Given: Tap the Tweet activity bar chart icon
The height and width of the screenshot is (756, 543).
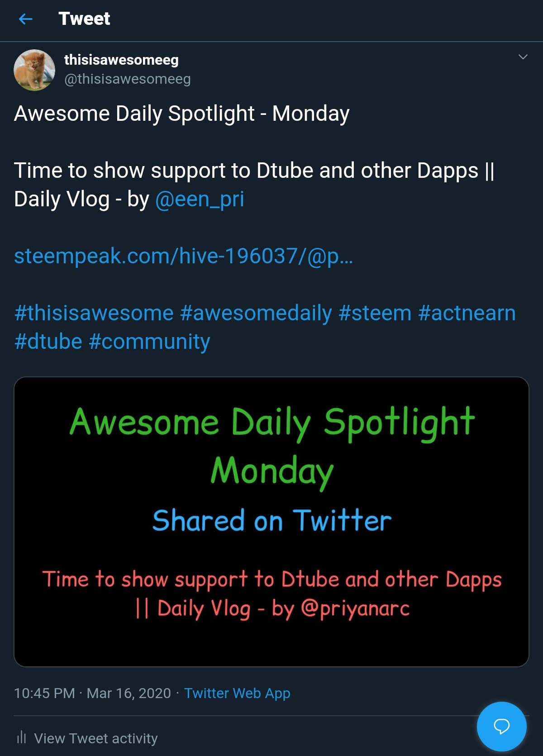Looking at the screenshot, I should (21, 737).
